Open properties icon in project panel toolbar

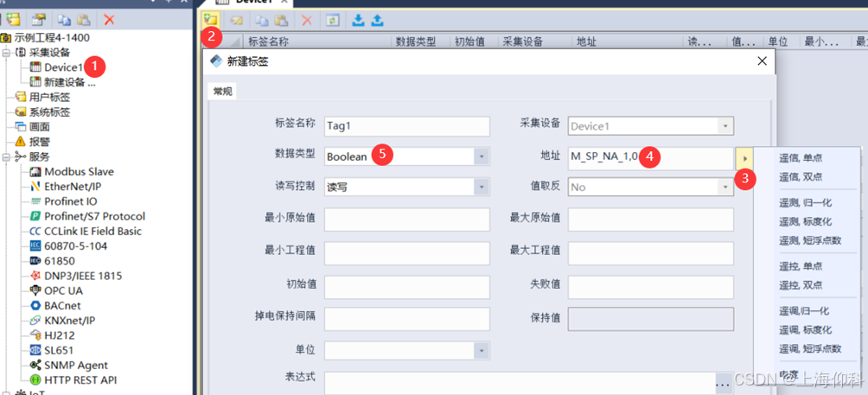pos(39,20)
